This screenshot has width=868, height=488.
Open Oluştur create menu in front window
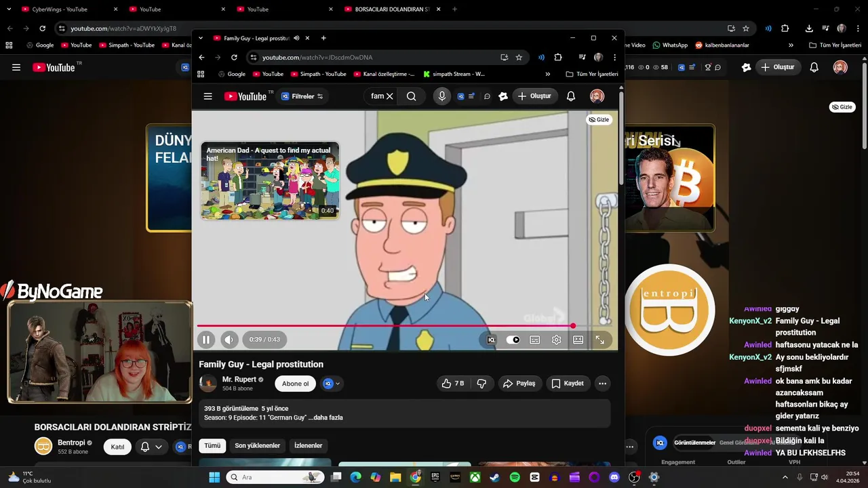(534, 96)
